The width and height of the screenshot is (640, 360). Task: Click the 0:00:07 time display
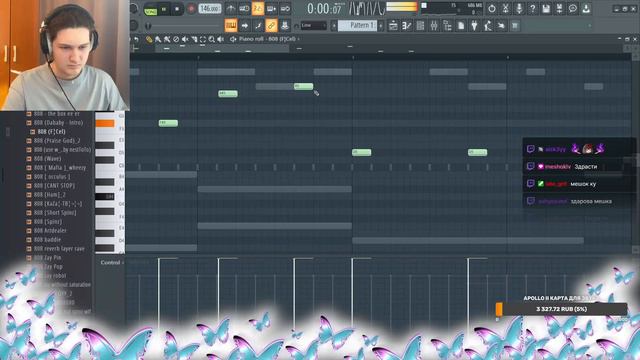(x=324, y=9)
